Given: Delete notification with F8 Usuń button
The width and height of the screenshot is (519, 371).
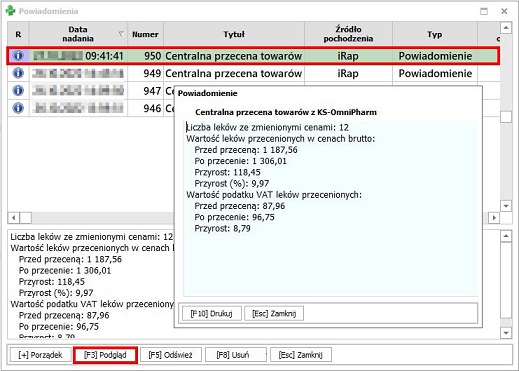Looking at the screenshot, I should click(x=235, y=355).
